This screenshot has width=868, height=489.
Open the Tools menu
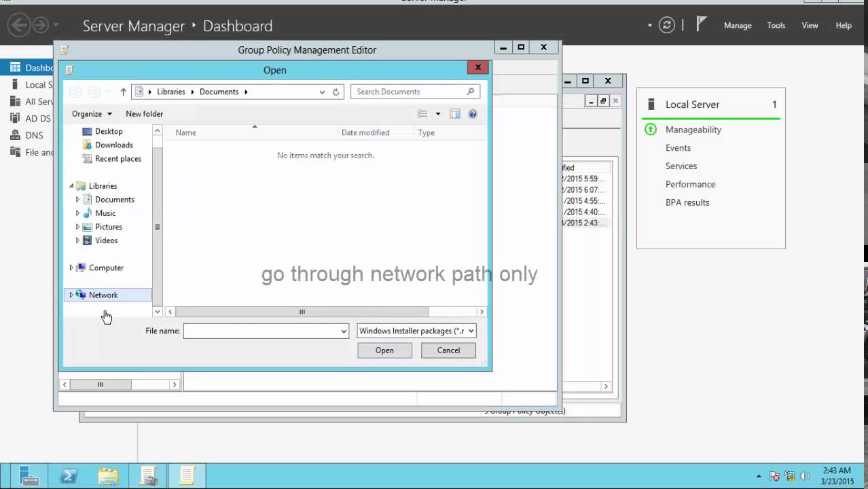[x=776, y=25]
